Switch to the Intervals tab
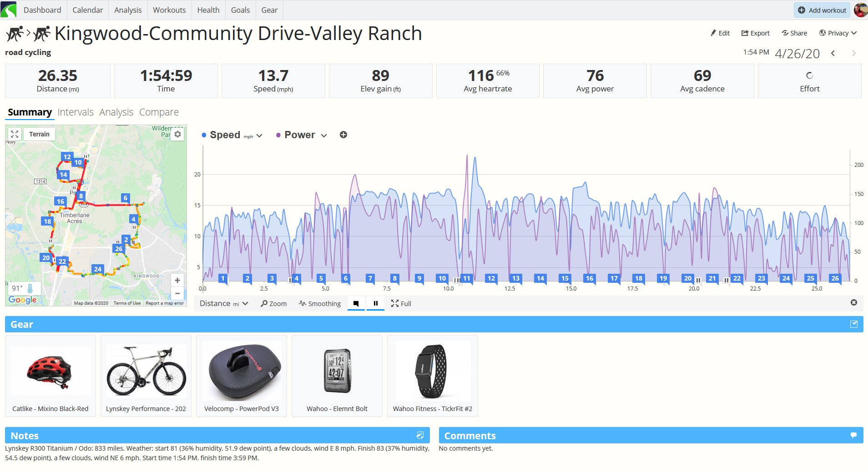 pyautogui.click(x=76, y=112)
